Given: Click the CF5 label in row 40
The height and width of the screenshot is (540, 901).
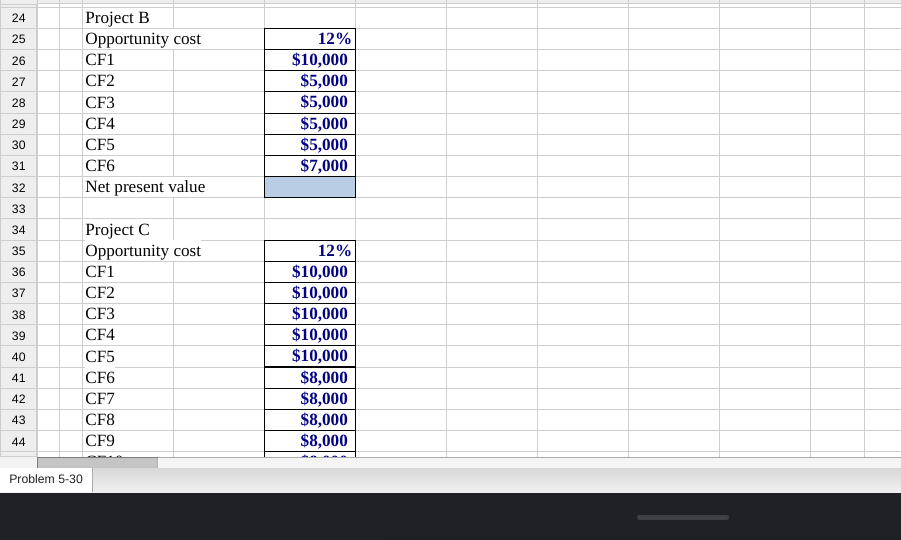Looking at the screenshot, I should click(100, 357).
